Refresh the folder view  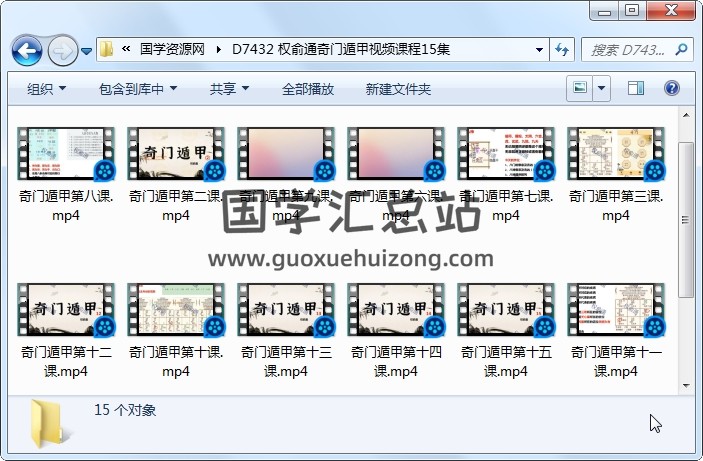562,49
